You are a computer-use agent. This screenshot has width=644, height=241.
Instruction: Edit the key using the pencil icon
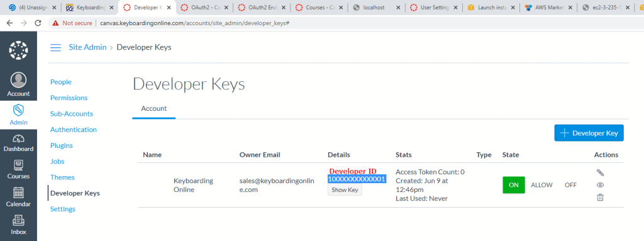(600, 173)
